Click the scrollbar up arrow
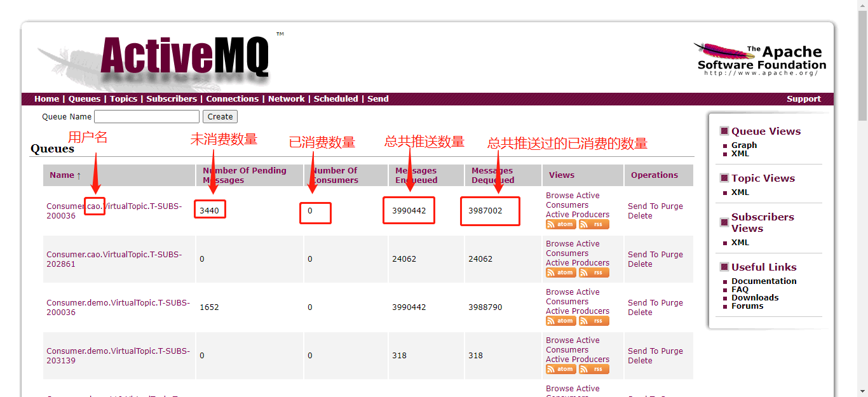 [862, 5]
